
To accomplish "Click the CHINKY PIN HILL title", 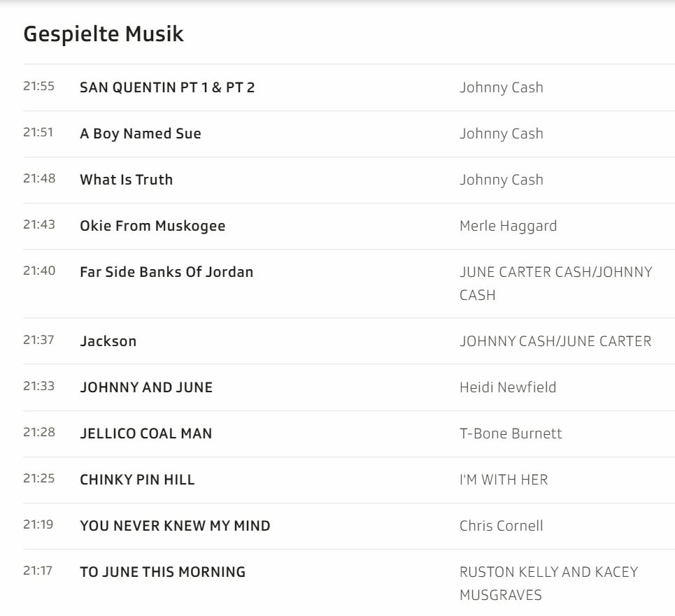I will (137, 480).
